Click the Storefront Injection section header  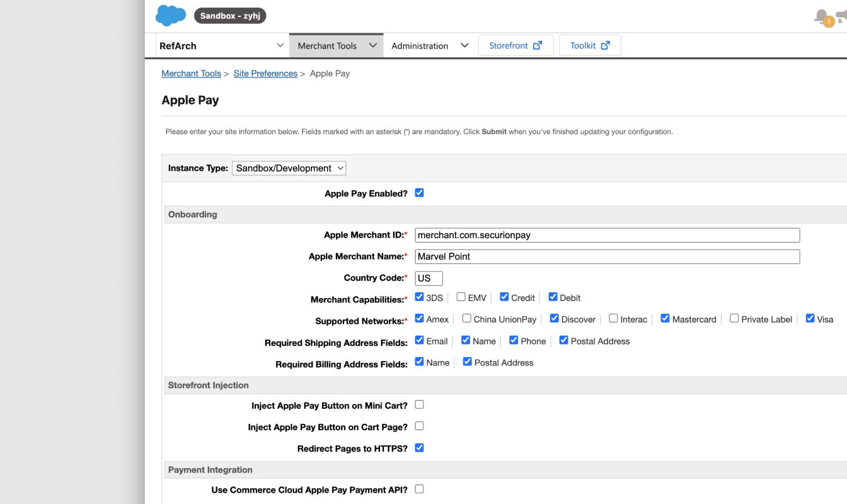pos(505,385)
